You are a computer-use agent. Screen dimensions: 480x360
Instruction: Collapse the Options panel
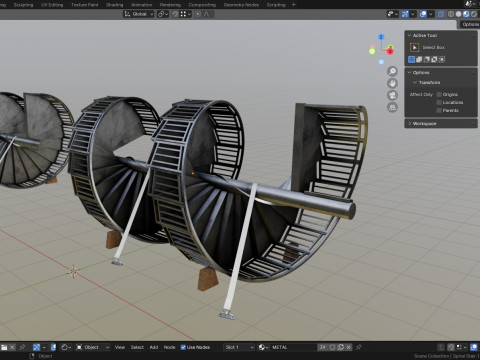410,72
